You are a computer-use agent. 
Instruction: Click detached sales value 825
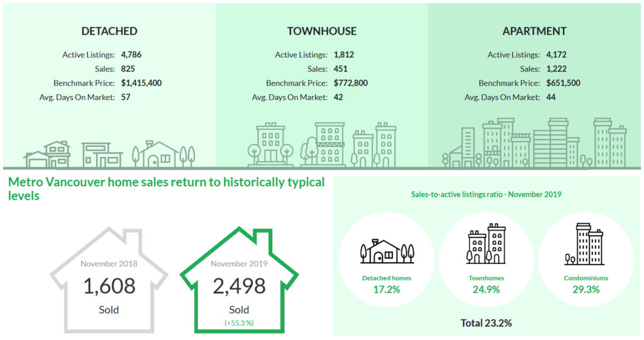point(128,69)
